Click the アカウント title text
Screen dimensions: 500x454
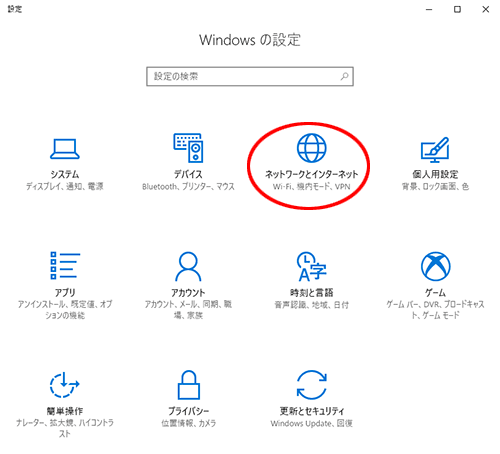188,293
